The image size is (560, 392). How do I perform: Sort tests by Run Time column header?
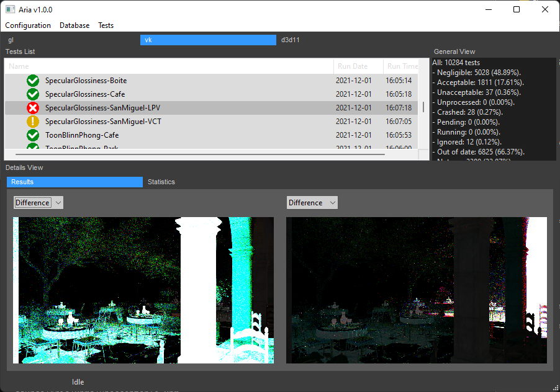(x=400, y=66)
